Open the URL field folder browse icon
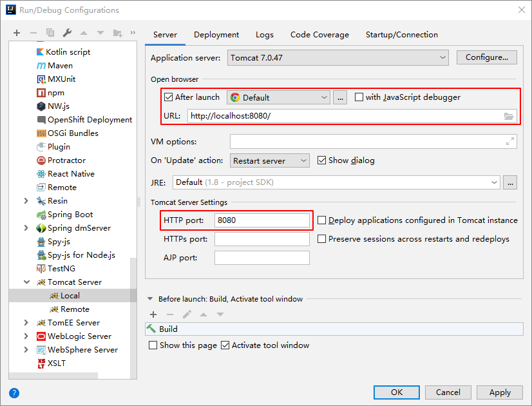Screen dimensions: 532x406 (509, 116)
